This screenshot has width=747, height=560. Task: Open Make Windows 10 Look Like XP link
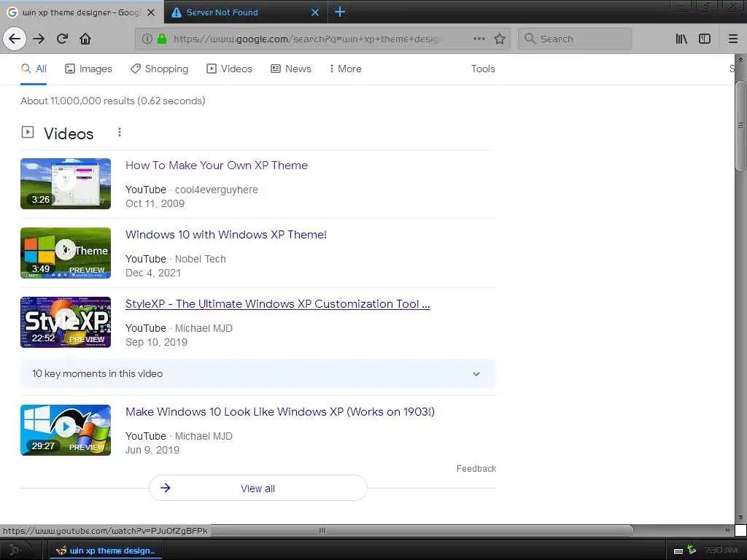(279, 412)
